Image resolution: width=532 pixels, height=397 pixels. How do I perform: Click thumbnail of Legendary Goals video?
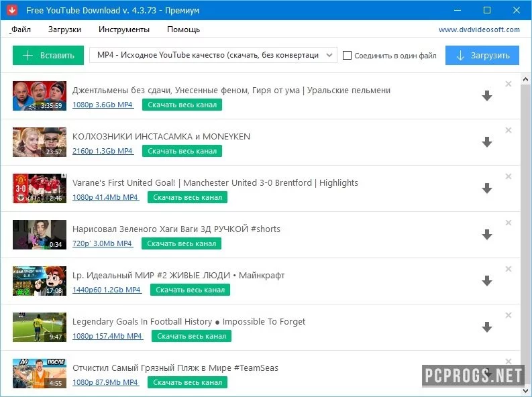point(40,327)
